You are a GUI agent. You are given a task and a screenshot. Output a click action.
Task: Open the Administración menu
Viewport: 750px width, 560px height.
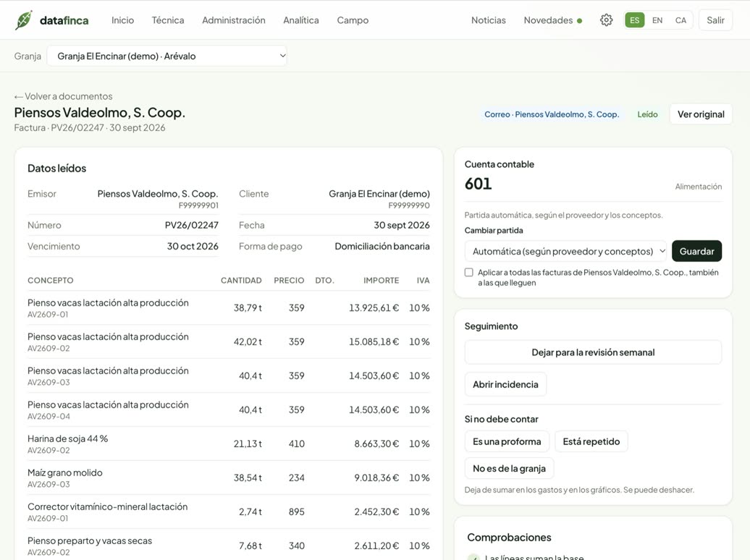[233, 20]
